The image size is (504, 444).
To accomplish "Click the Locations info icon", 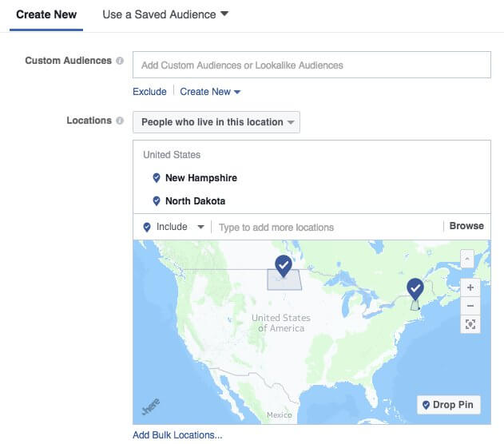I will [120, 121].
